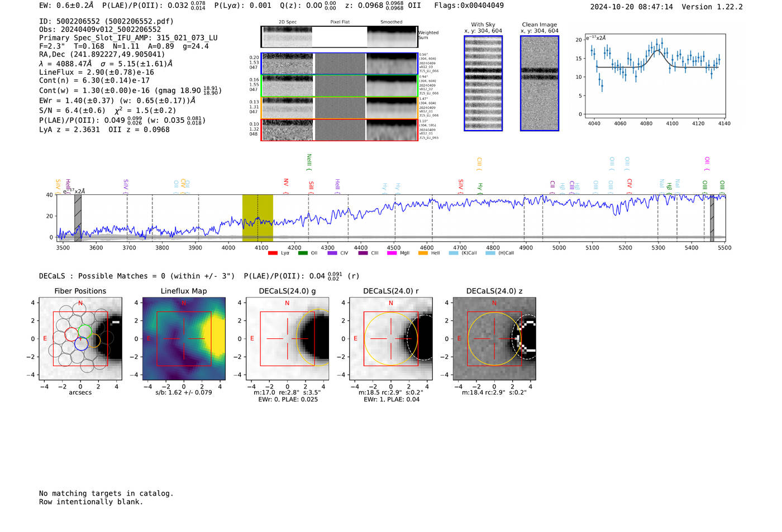The image size is (782, 532).
Task: Click the green fiber circle in Fiber Positions
Action: (x=85, y=332)
